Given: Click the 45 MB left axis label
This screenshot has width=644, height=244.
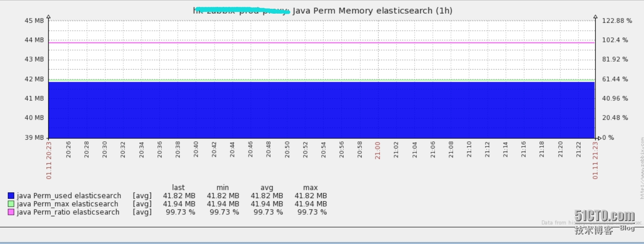Looking at the screenshot, I should tap(34, 20).
